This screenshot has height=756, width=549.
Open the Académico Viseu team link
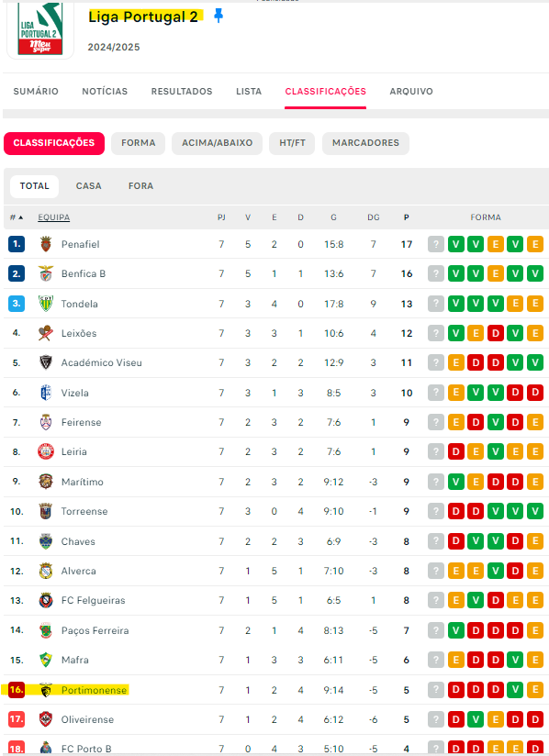[101, 362]
